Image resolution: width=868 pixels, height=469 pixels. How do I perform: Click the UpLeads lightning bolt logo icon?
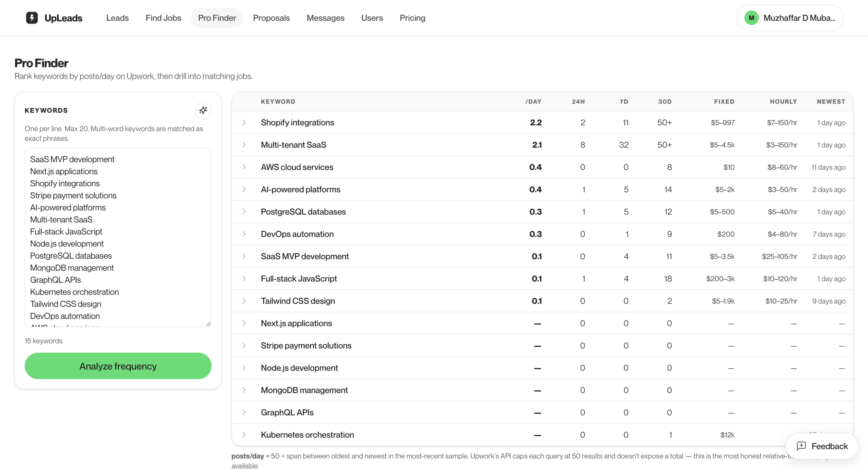(32, 18)
